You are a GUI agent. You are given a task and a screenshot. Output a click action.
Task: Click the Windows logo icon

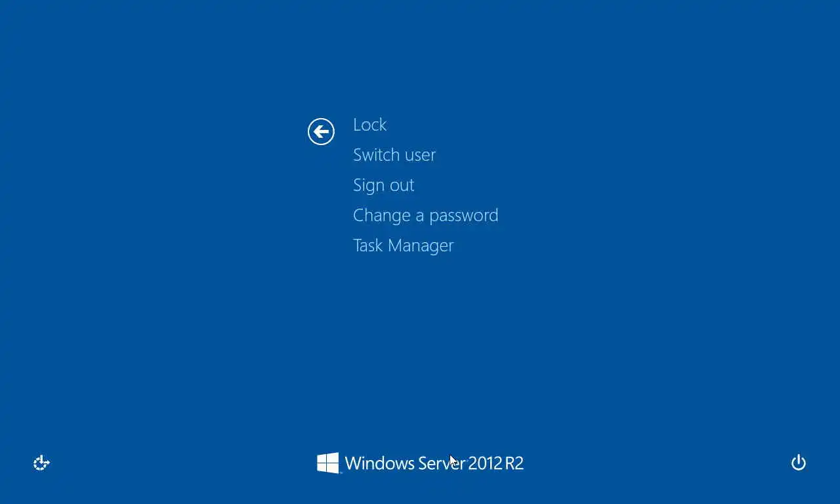click(x=328, y=463)
